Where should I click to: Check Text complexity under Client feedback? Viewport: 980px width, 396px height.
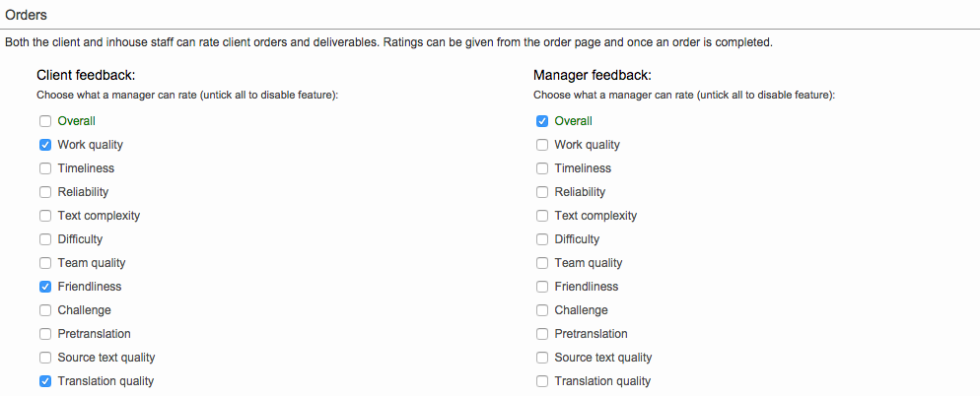coord(45,216)
